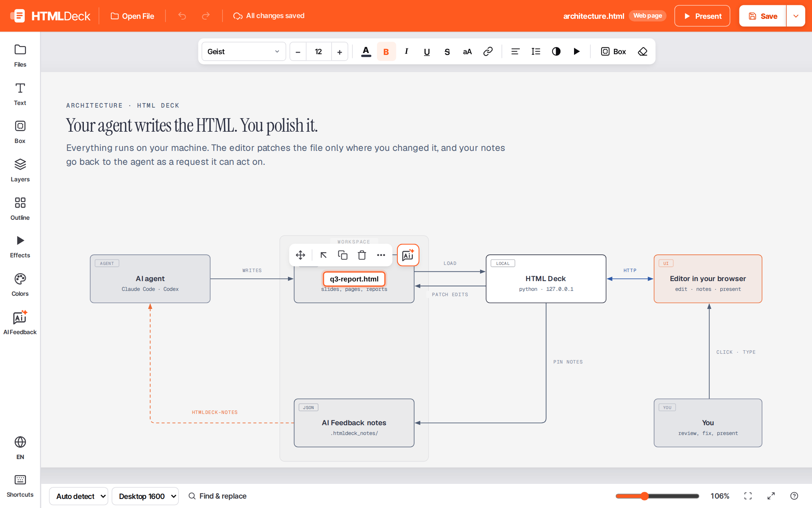The height and width of the screenshot is (508, 812).
Task: Select parent element arrow icon
Action: pos(323,255)
